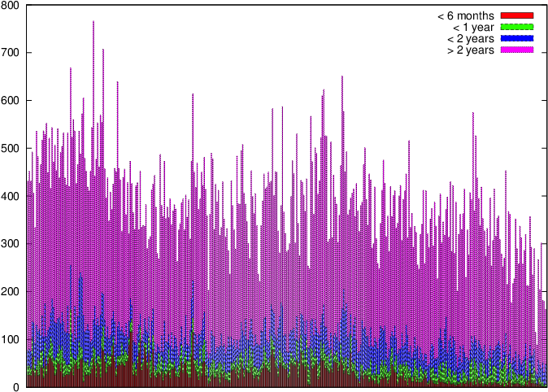Click the magenta spike right of the tallest pair
The image size is (548, 392).
click(117, 82)
